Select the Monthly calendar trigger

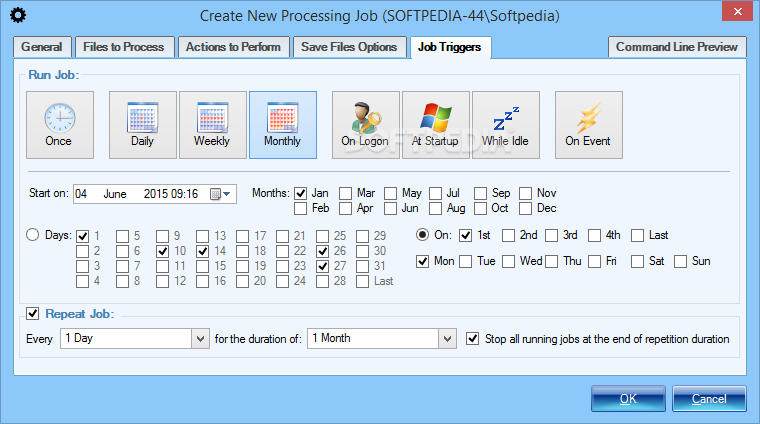(x=283, y=125)
